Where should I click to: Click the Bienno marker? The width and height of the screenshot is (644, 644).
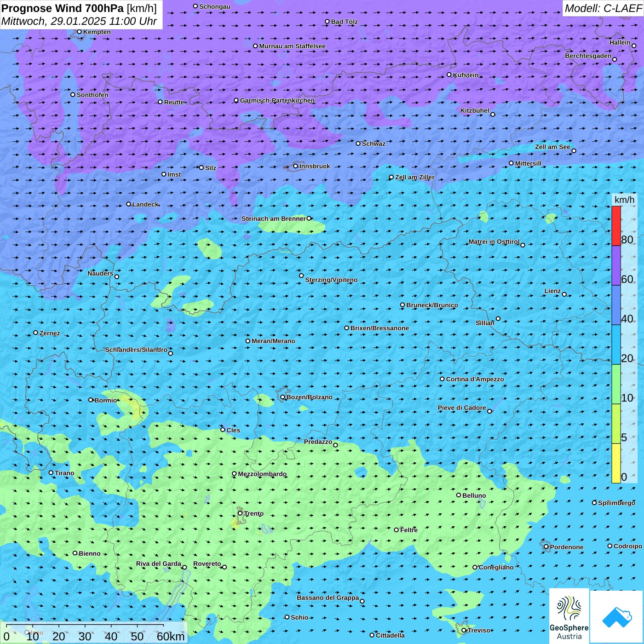pos(75,553)
